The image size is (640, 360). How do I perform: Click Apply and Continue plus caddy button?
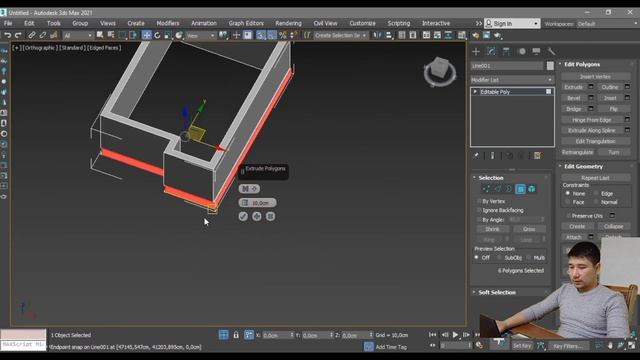point(257,217)
